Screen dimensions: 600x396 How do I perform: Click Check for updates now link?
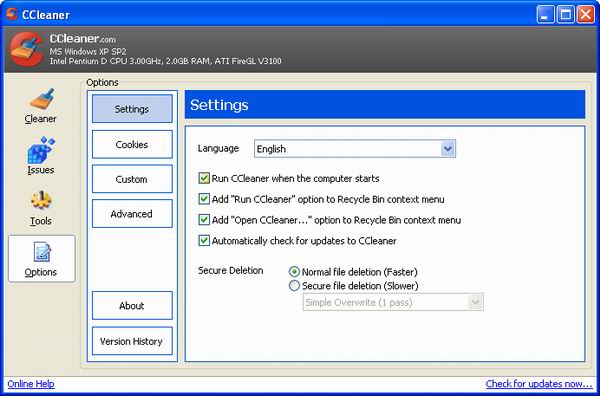point(539,384)
